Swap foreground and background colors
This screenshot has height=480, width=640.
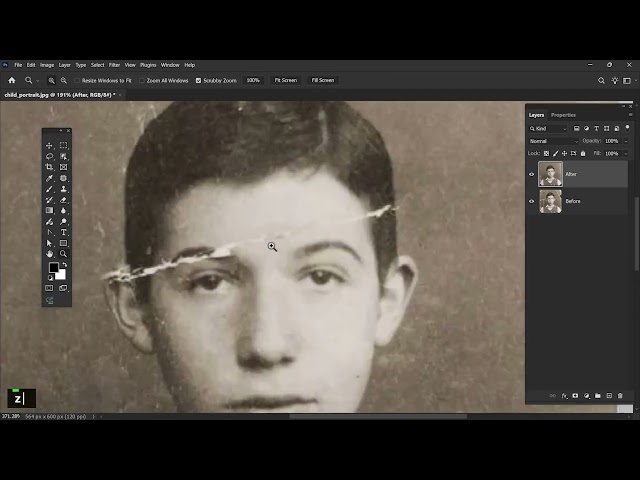pyautogui.click(x=64, y=265)
